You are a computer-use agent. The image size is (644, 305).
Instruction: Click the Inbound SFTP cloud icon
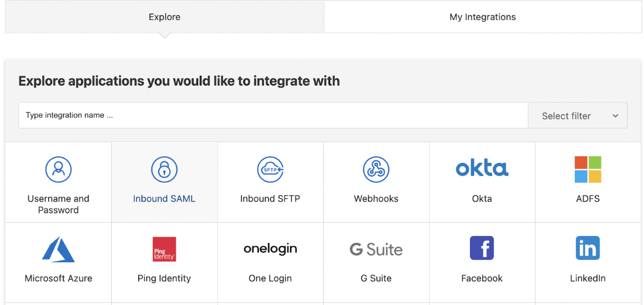270,170
